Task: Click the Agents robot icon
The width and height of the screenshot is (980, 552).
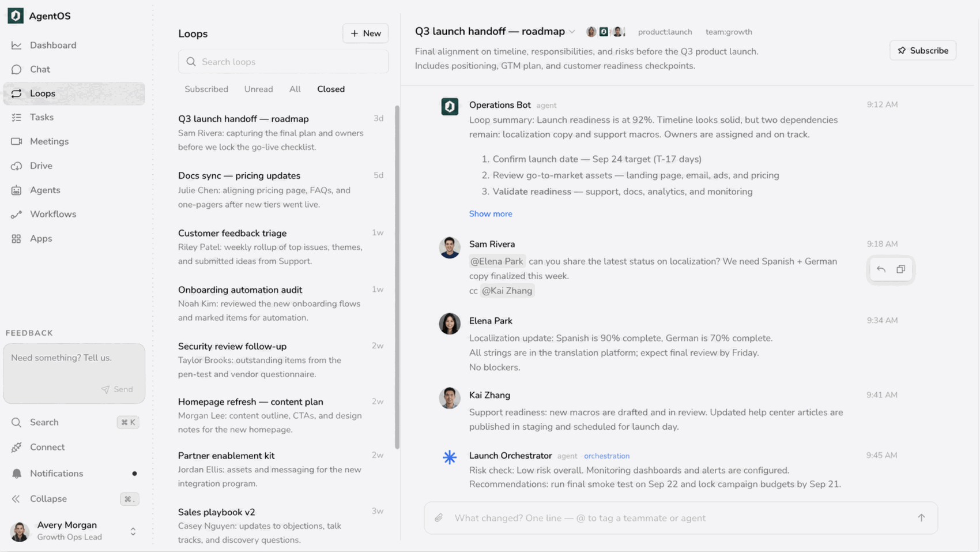Action: (16, 190)
